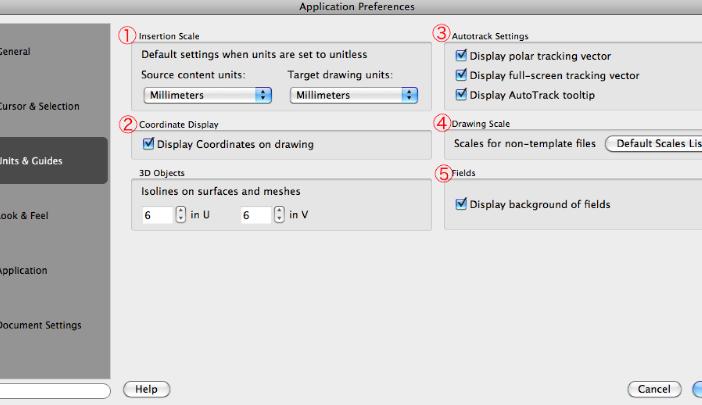Toggle Display Coordinates on drawing checkbox
702x405 pixels.
coord(148,144)
